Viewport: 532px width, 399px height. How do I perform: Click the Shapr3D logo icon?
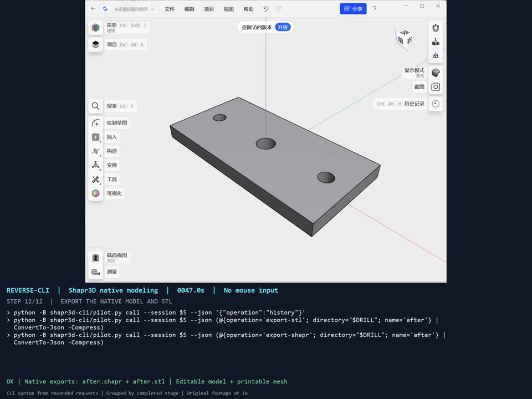pyautogui.click(x=105, y=9)
